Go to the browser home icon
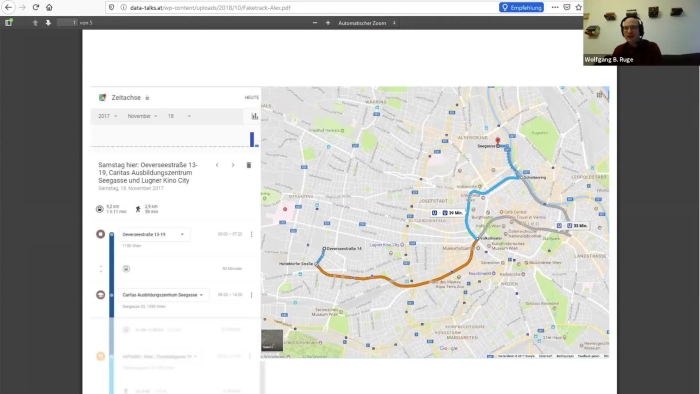700x394 pixels. (x=49, y=8)
